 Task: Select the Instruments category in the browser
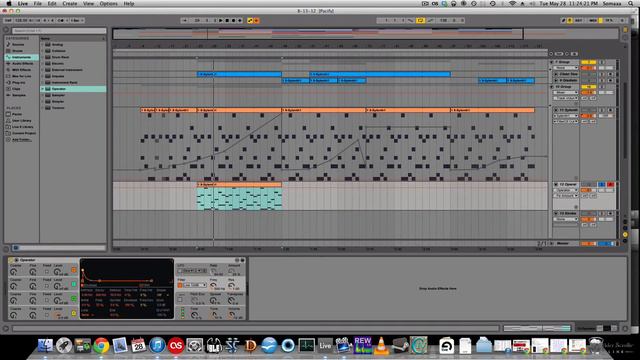click(x=21, y=57)
